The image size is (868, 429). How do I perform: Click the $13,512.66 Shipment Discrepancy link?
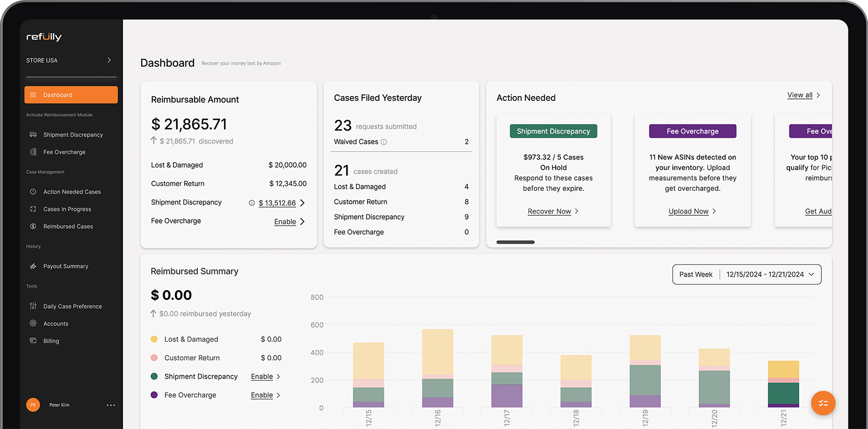pos(277,203)
